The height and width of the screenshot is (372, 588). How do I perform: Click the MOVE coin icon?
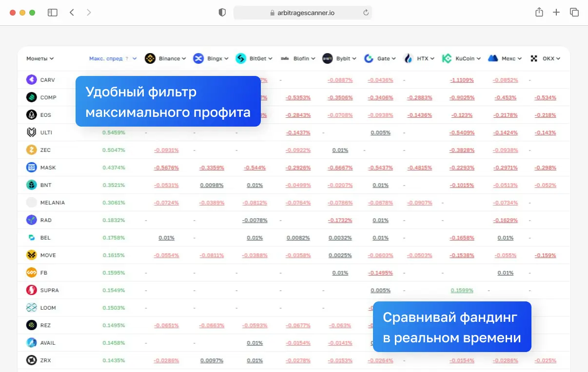coord(31,255)
